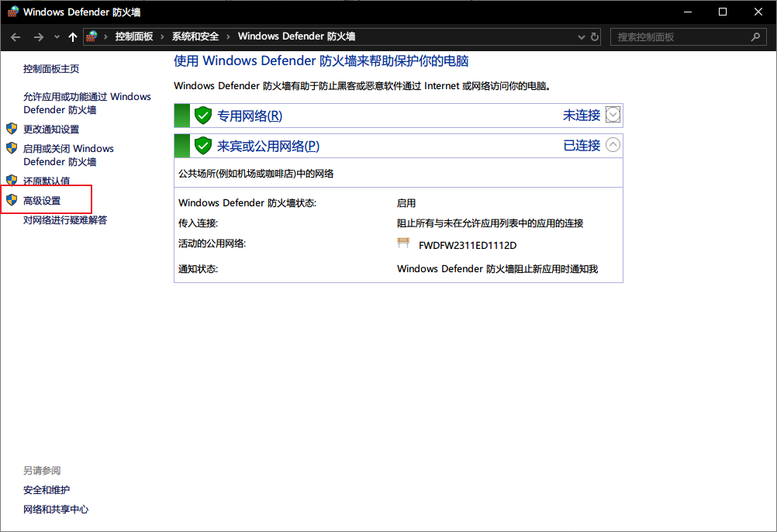
Task: Expand the chevron after 控制面板 breadcrumb
Action: pyautogui.click(x=162, y=36)
